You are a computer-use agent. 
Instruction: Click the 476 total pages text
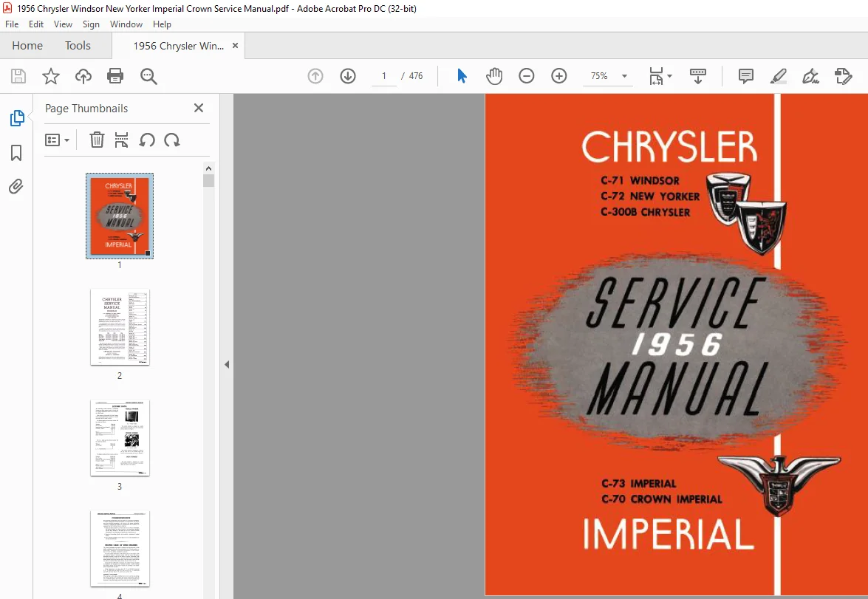point(416,76)
